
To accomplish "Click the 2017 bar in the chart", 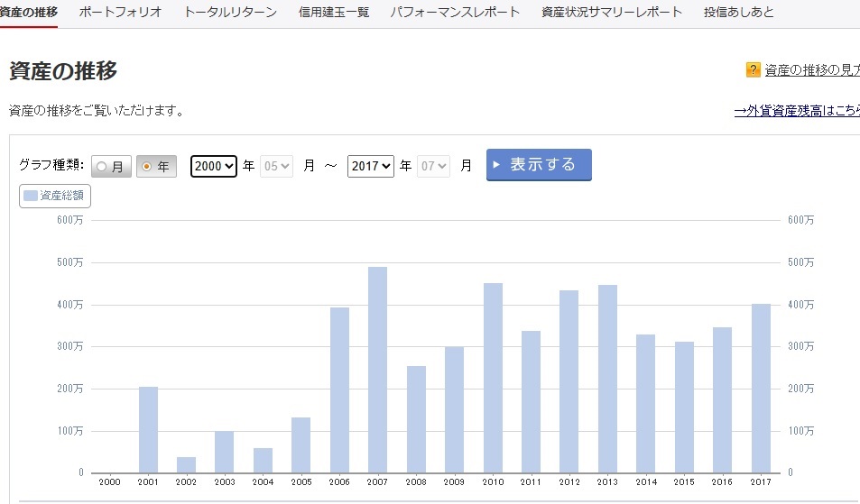I will [x=761, y=388].
